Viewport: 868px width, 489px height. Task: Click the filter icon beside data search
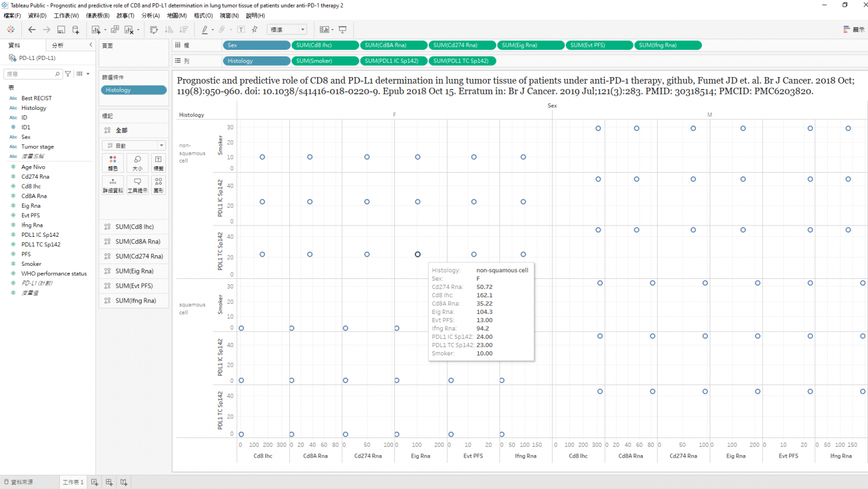[68, 74]
